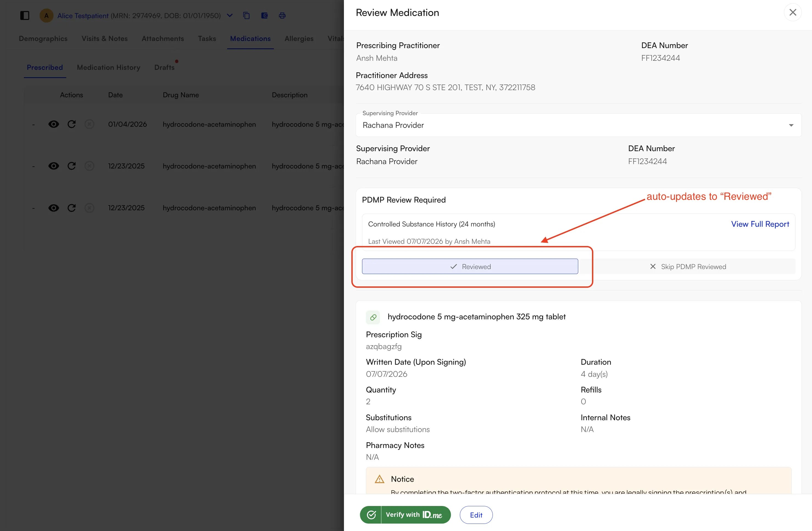View first 12/23/2025 prescription eye icon
This screenshot has width=812, height=531.
coord(54,166)
